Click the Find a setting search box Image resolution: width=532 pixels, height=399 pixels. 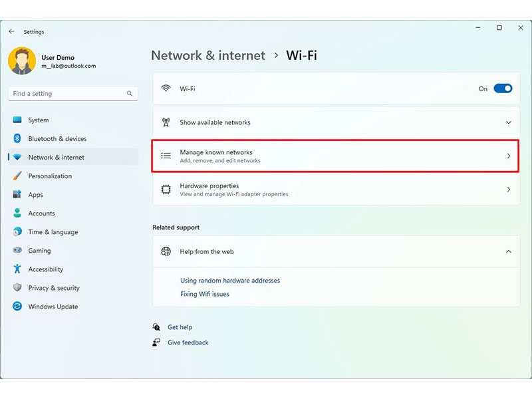(x=73, y=93)
